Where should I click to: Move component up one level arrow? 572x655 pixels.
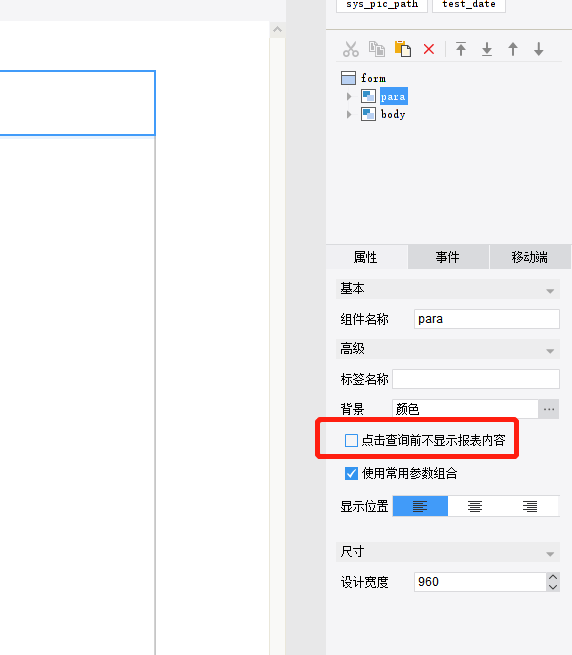click(513, 49)
